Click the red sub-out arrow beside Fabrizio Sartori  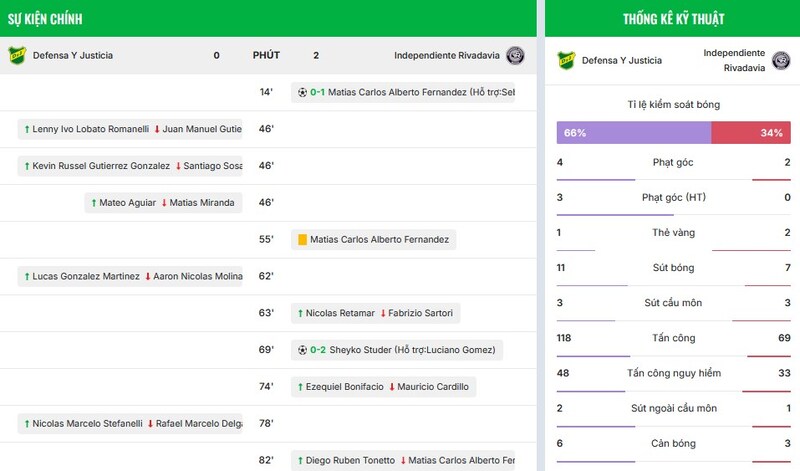coord(382,313)
